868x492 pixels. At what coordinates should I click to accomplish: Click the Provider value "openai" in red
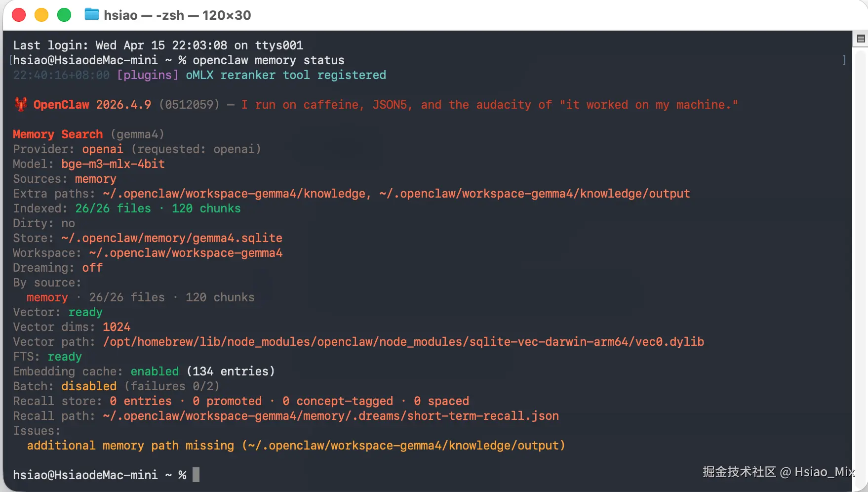[103, 149]
